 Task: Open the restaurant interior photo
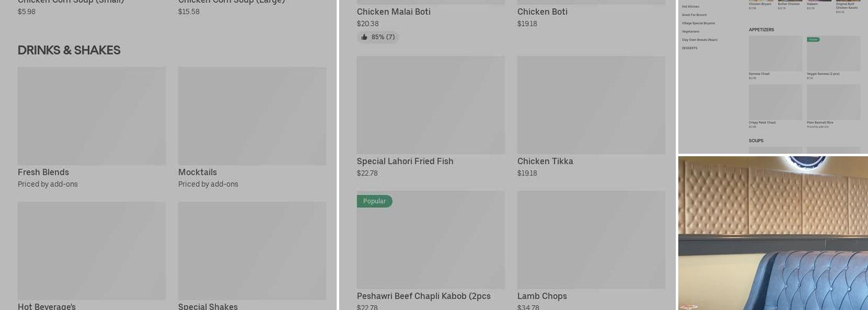point(773,232)
